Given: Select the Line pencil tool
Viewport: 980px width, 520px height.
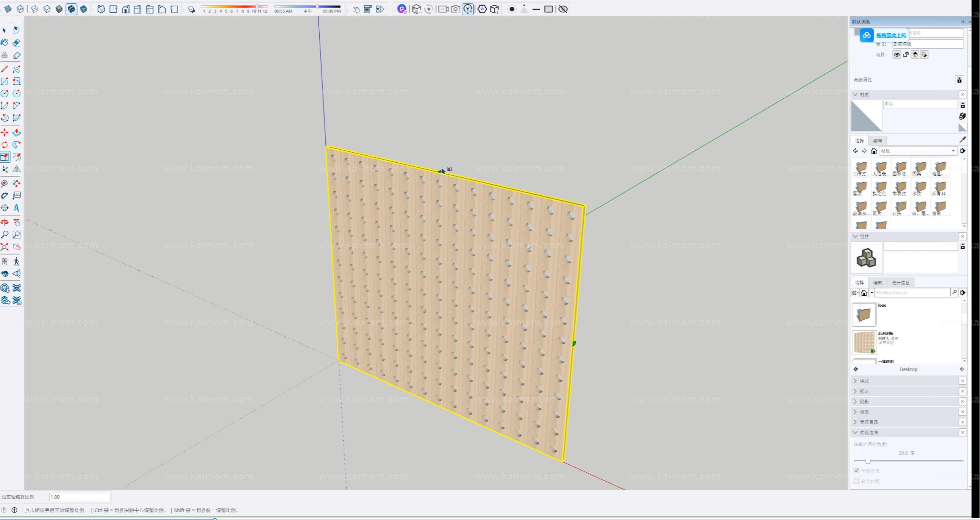Looking at the screenshot, I should [x=5, y=69].
